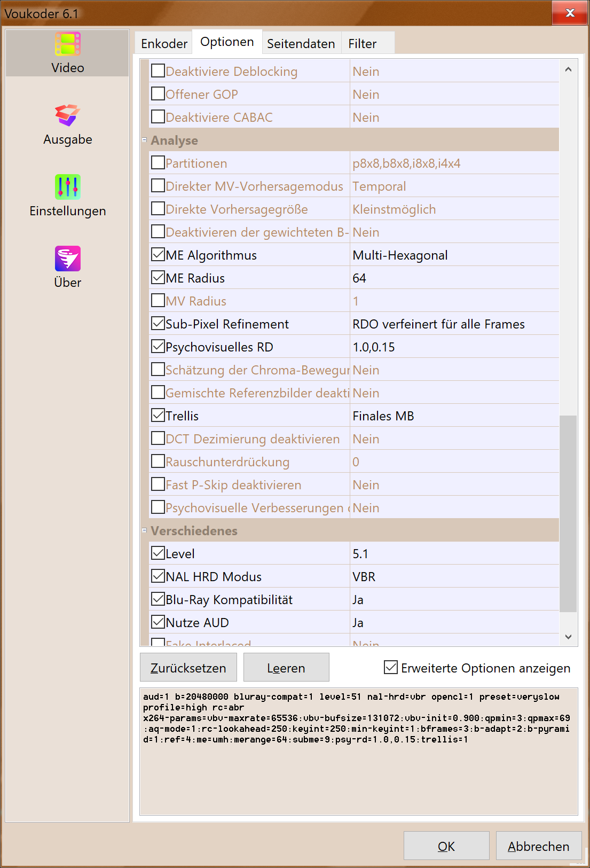This screenshot has width=590, height=868.
Task: Open the Video section icon
Action: click(x=67, y=44)
